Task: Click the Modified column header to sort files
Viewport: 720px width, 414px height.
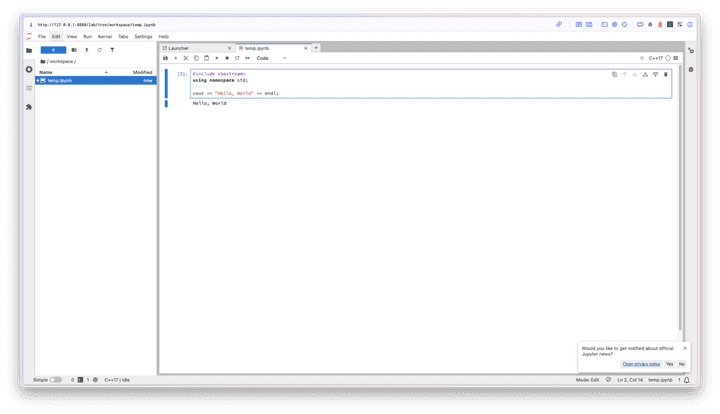Action: [x=142, y=72]
